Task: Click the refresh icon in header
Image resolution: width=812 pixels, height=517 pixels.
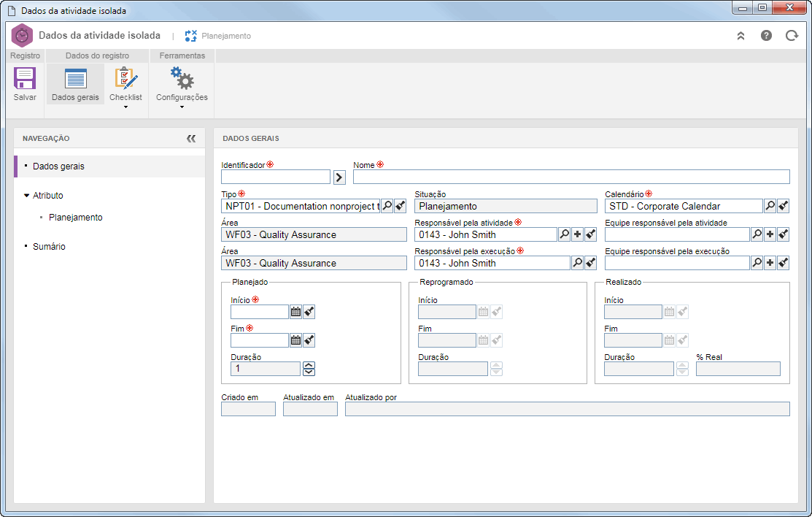Action: coord(792,35)
